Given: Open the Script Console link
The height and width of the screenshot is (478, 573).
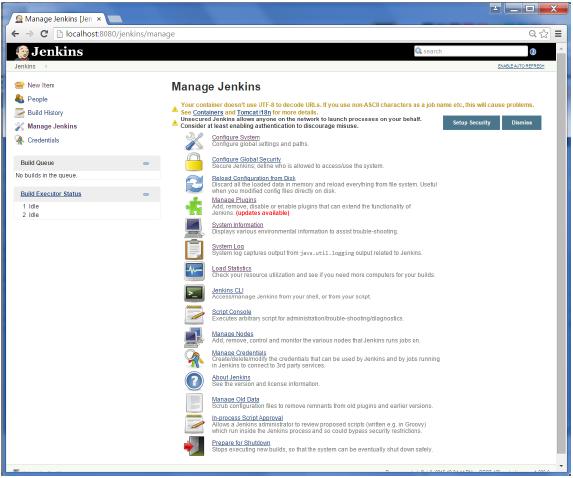Looking at the screenshot, I should pyautogui.click(x=231, y=312).
